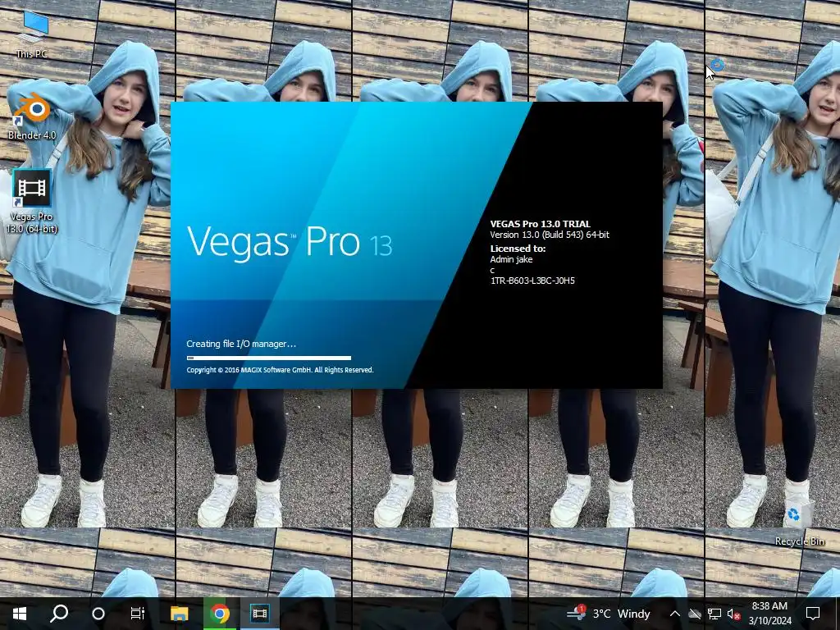This screenshot has height=630, width=840.
Task: Open Cortana circle icon in taskbar
Action: [x=98, y=614]
